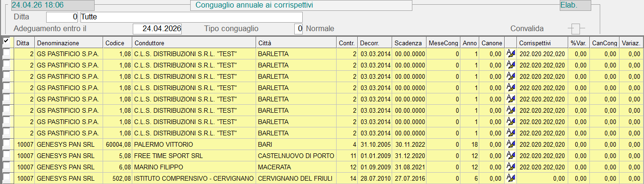Click the Contr. value 11 in FREE TIME row
This screenshot has height=184, width=644.
(347, 156)
